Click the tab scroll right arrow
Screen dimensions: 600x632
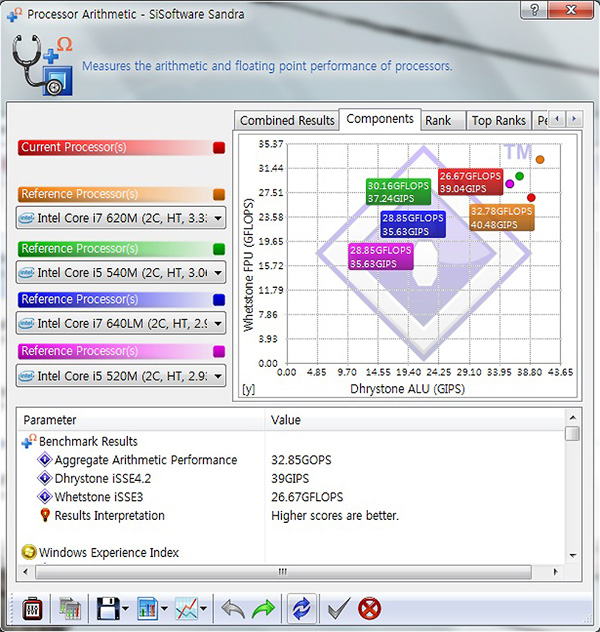tap(574, 119)
